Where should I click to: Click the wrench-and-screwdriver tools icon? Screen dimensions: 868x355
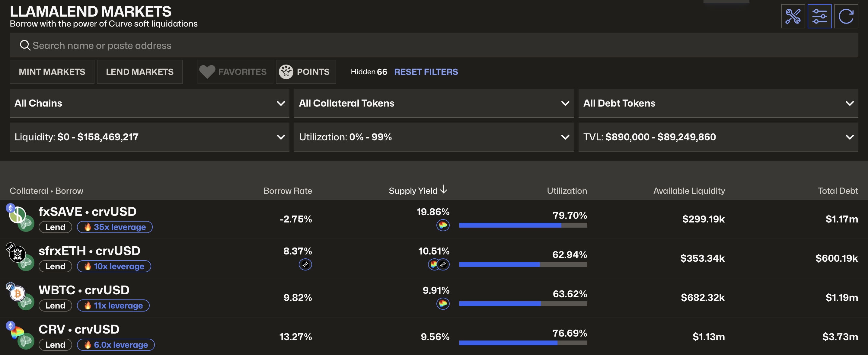(x=793, y=16)
